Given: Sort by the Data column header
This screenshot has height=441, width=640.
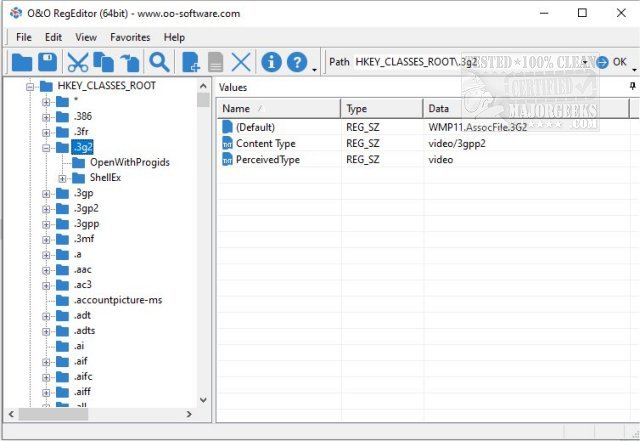Looking at the screenshot, I should [x=527, y=109].
